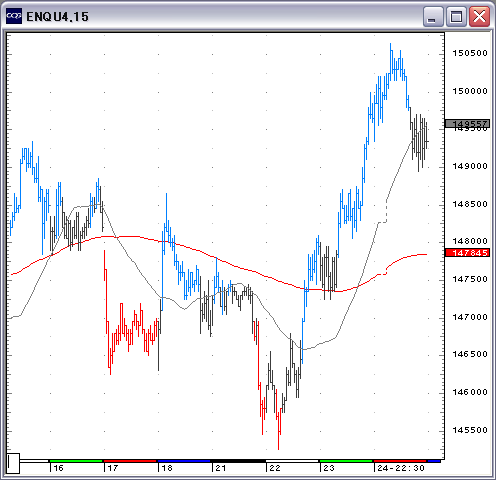Click the 145500 price level on scale

(470, 430)
